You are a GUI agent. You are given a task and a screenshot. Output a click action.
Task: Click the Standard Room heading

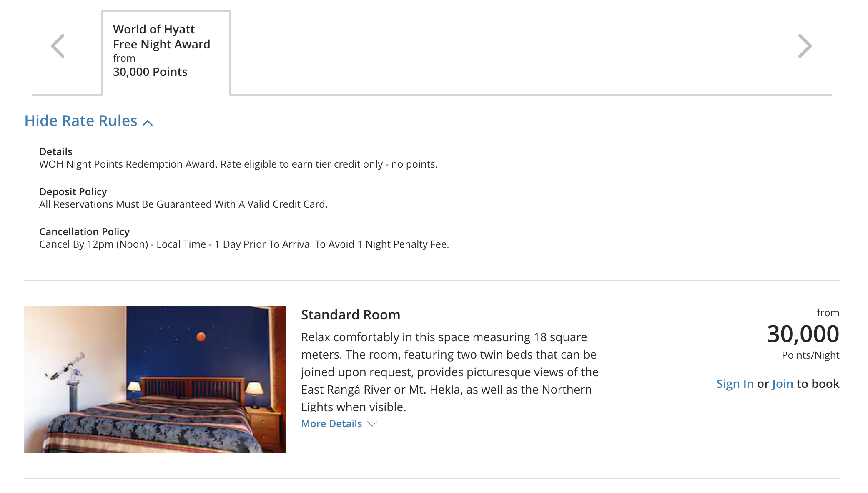tap(351, 315)
